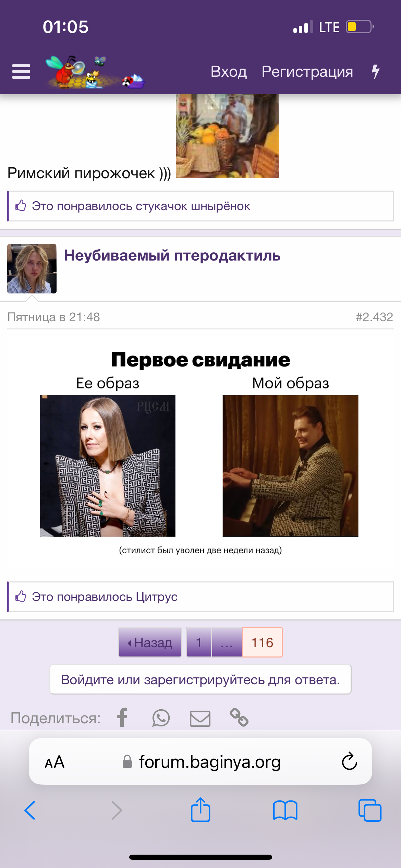Jump to page 1
401x868 pixels.
pyautogui.click(x=199, y=642)
